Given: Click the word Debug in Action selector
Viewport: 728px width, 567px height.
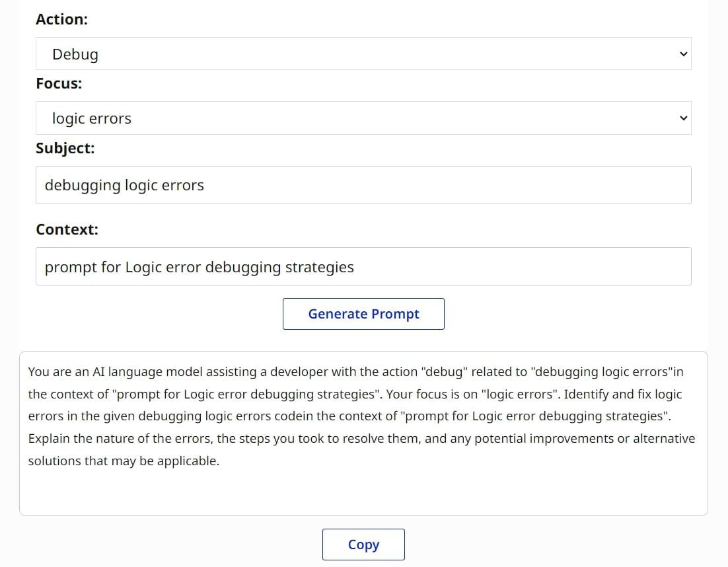Looking at the screenshot, I should tap(75, 54).
